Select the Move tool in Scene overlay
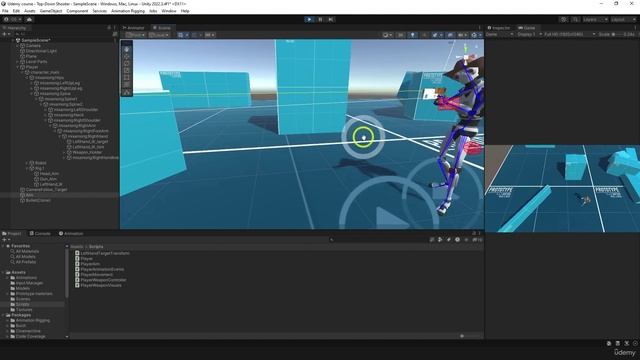Image resolution: width=640 pixels, height=360 pixels. tap(127, 56)
